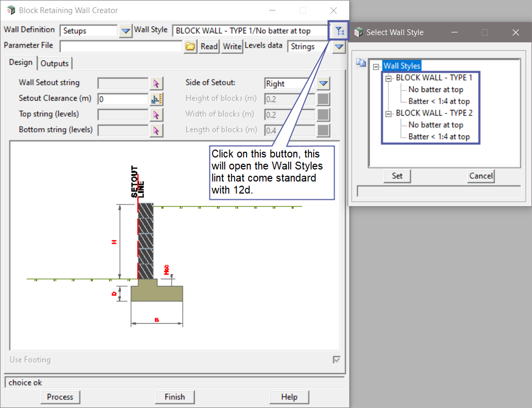532x408 pixels.
Task: Open the Levels data dropdown arrow
Action: pos(339,47)
